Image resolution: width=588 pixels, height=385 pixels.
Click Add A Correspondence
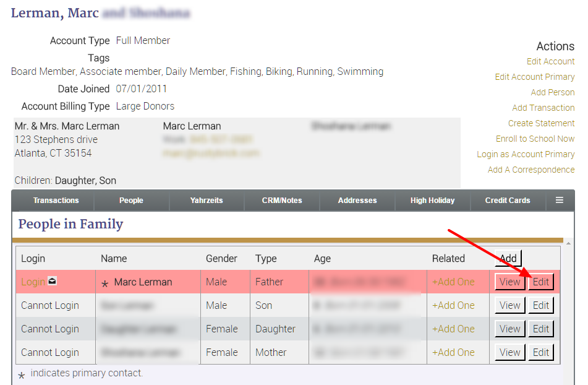click(530, 169)
